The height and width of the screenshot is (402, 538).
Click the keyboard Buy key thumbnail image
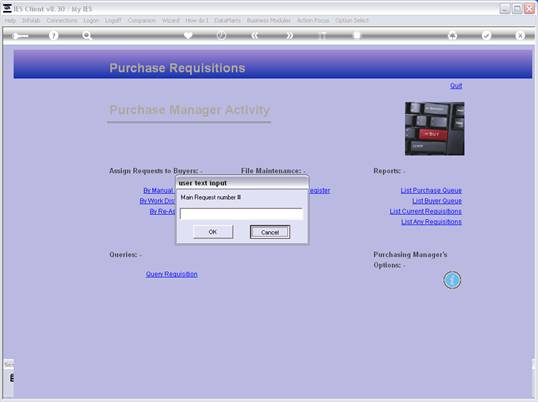click(x=434, y=129)
